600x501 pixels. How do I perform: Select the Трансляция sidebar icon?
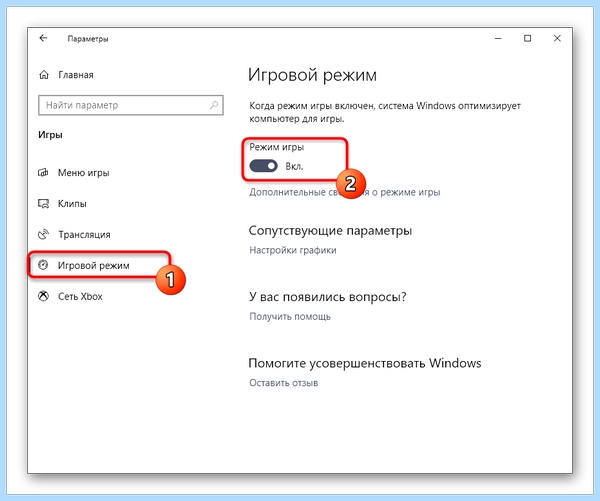[43, 234]
